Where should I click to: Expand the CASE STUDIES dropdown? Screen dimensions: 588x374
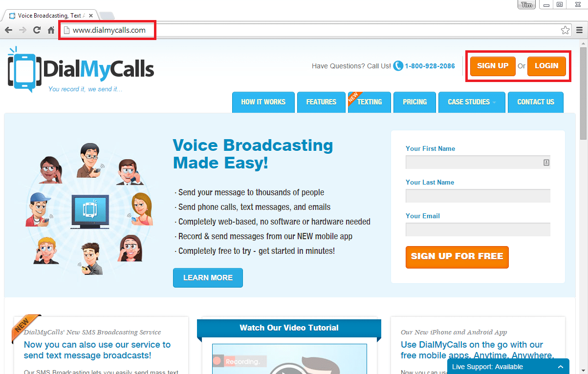[x=472, y=102]
